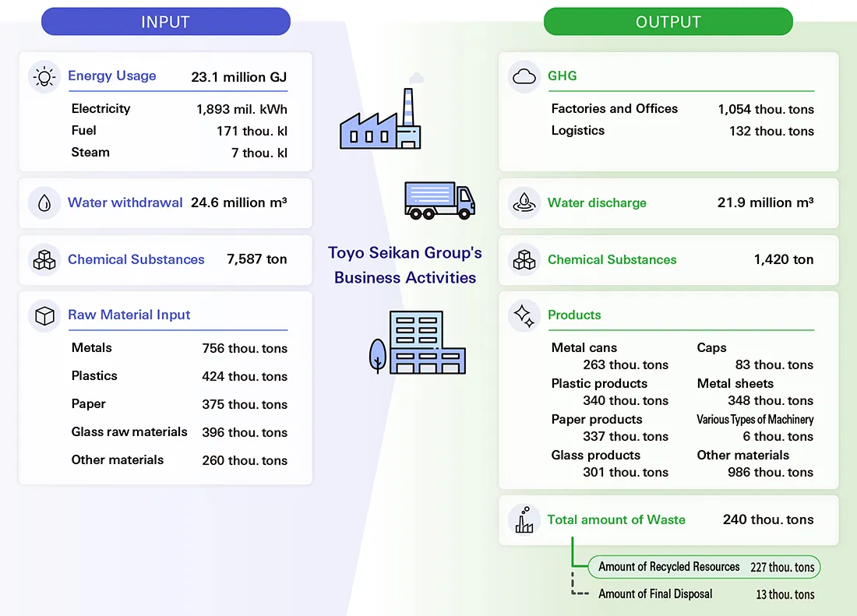857x616 pixels.
Task: Click the Total amount of Waste heading
Action: 615,520
